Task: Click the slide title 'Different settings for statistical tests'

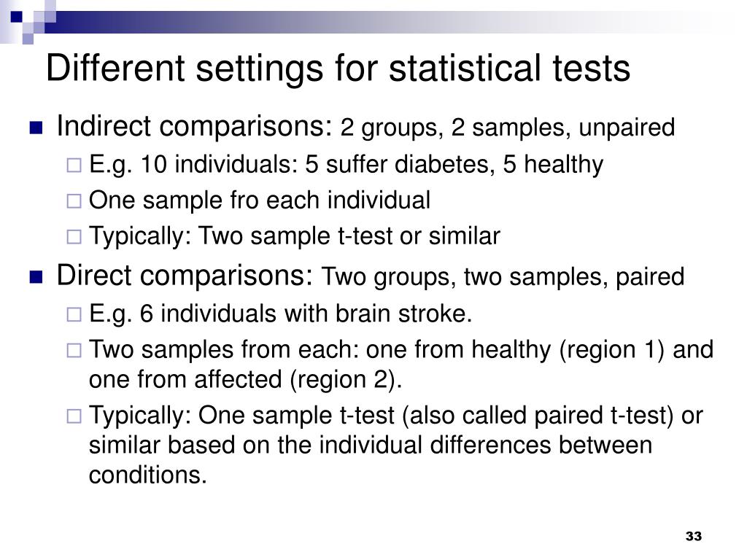Action: pyautogui.click(x=338, y=69)
